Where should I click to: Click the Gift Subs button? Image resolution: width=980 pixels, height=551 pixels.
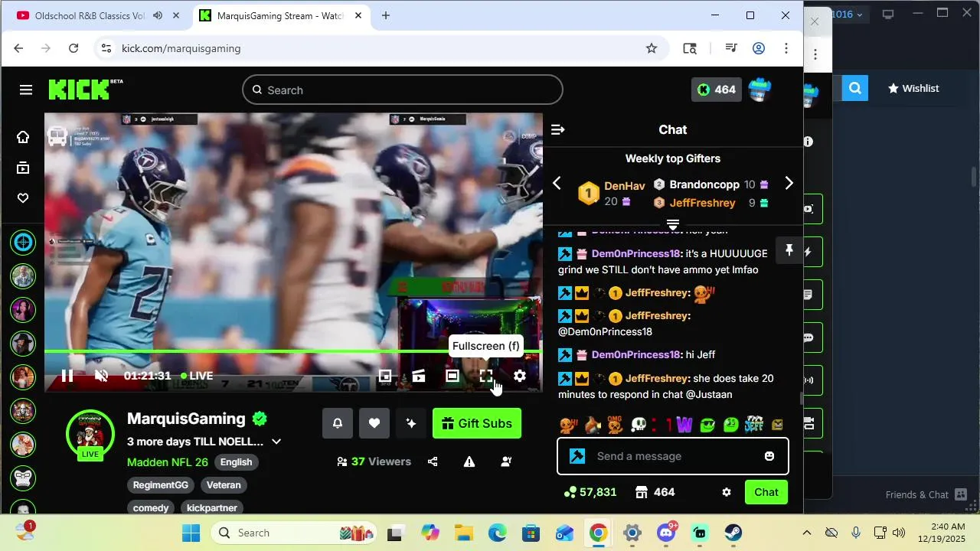(x=477, y=423)
